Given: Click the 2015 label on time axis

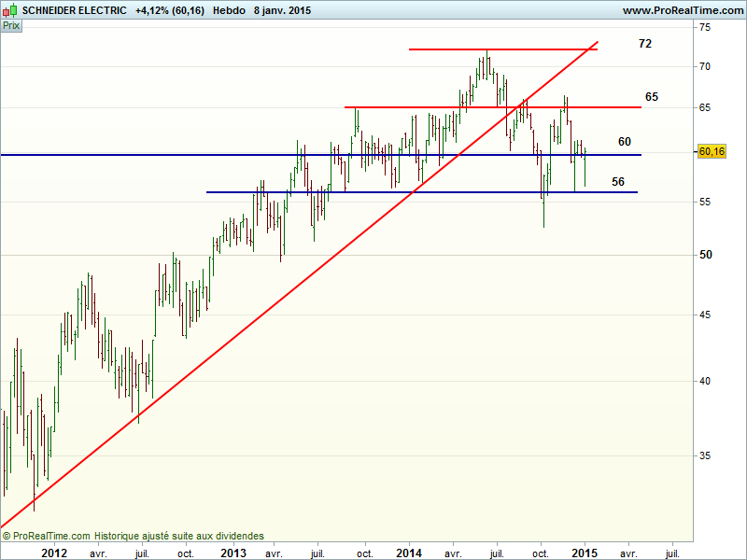Looking at the screenshot, I should [585, 553].
